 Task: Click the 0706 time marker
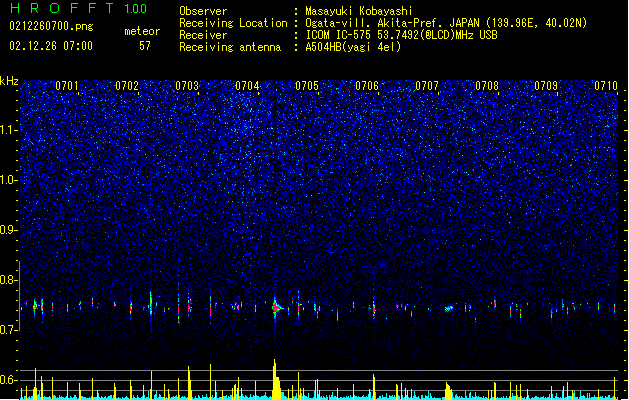click(367, 86)
